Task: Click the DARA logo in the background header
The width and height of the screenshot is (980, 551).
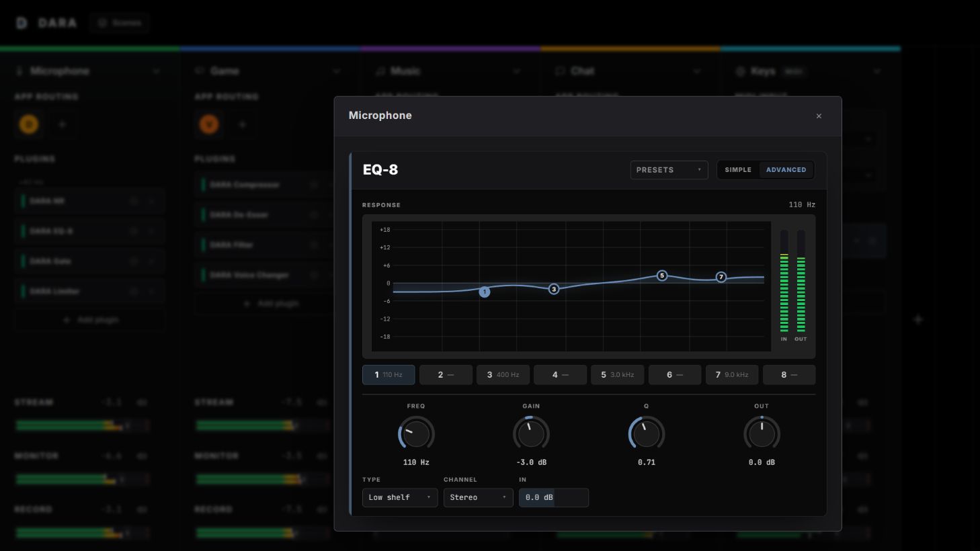Action: 46,23
